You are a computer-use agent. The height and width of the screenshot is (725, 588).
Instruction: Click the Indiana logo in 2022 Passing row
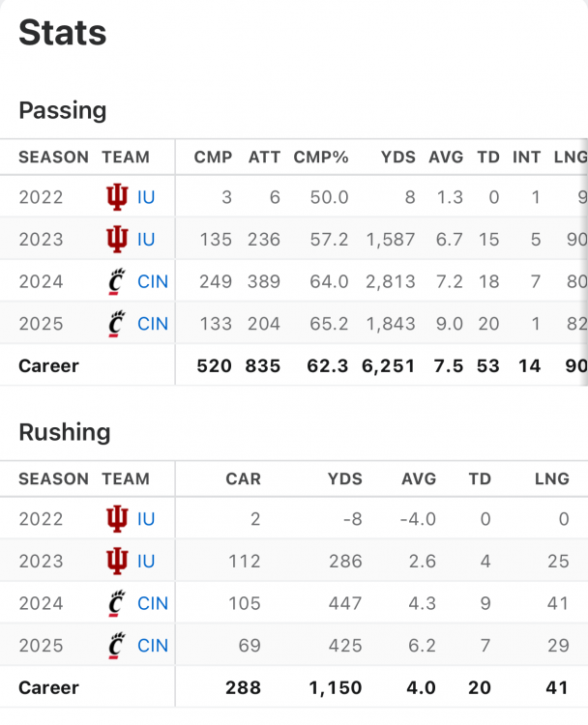[117, 197]
